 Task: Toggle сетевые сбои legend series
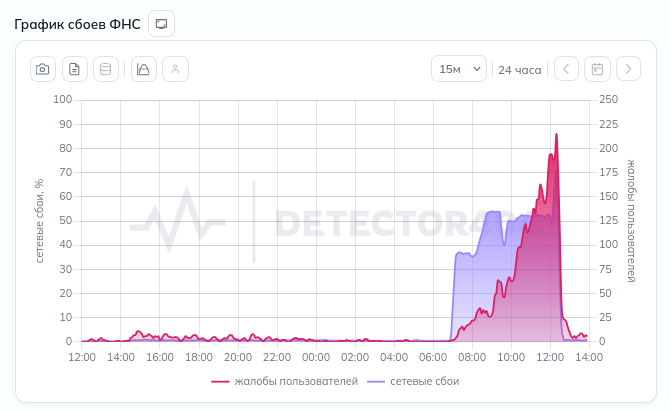coord(413,381)
